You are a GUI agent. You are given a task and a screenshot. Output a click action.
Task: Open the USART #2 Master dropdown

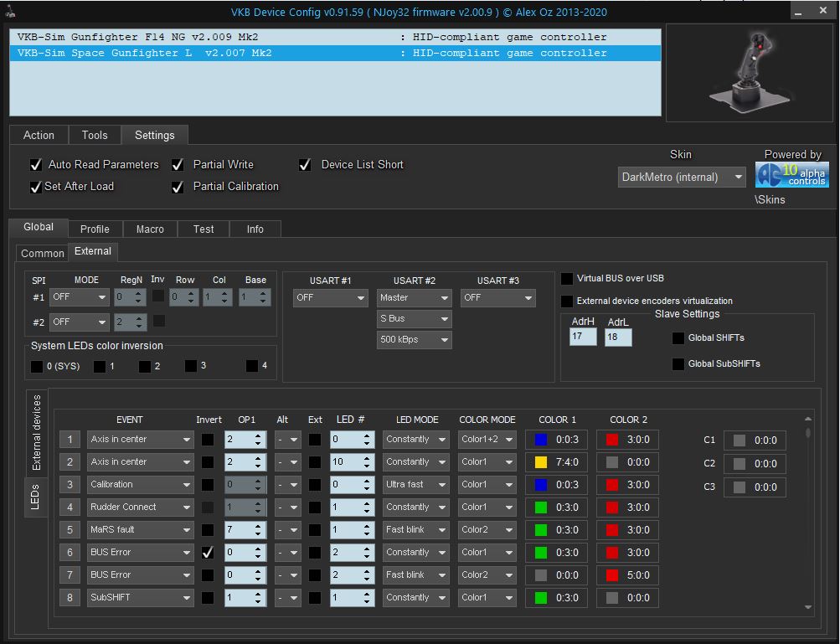point(414,297)
